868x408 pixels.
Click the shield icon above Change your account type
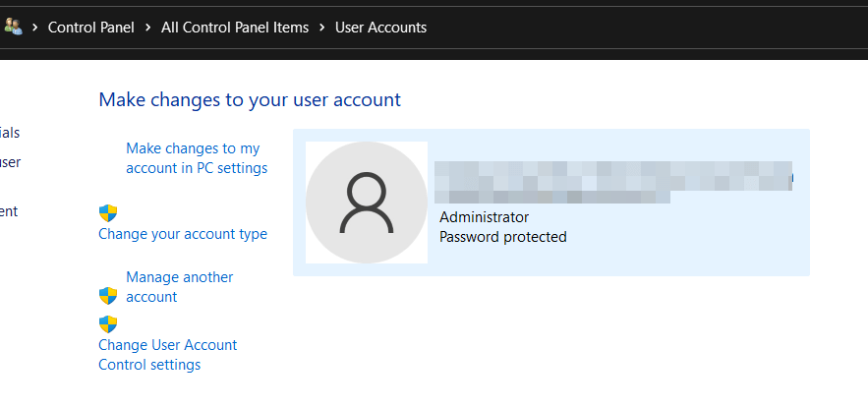(x=108, y=213)
